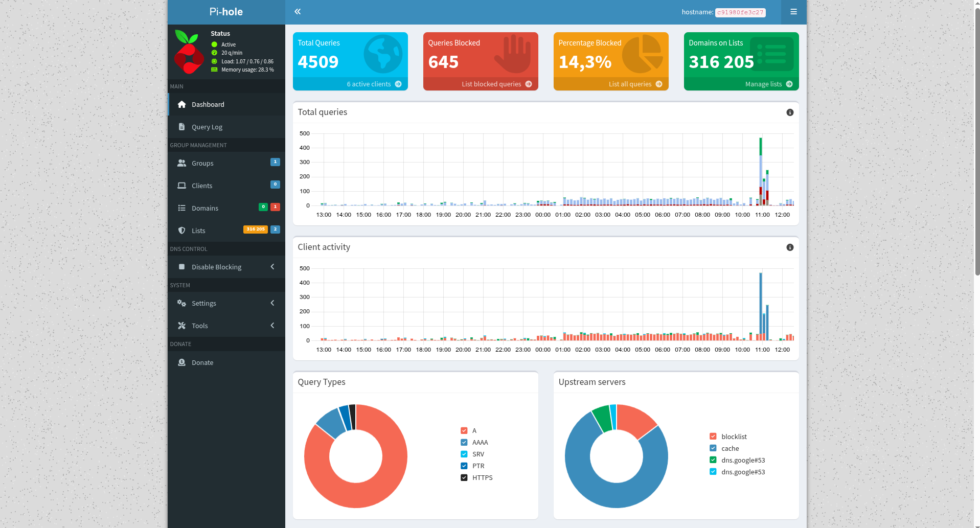Collapse sidebar with double-chevron icon
Image resolution: width=980 pixels, height=528 pixels.
298,12
